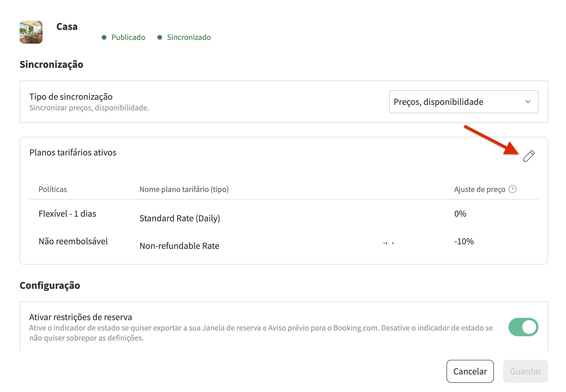Click the -10% price adjustment value
This screenshot has width=566, height=392.
(464, 241)
